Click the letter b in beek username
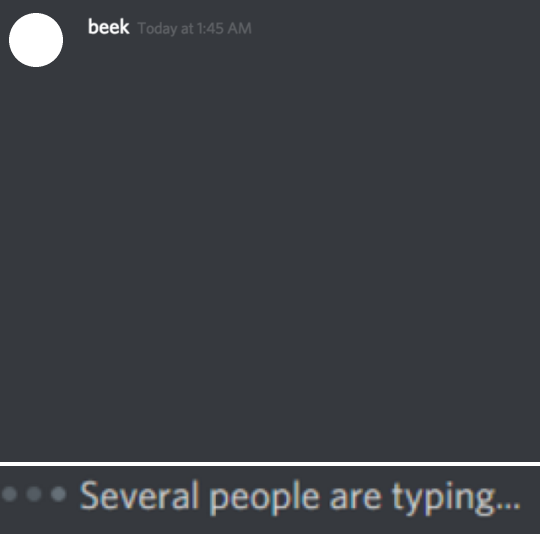 click(93, 27)
